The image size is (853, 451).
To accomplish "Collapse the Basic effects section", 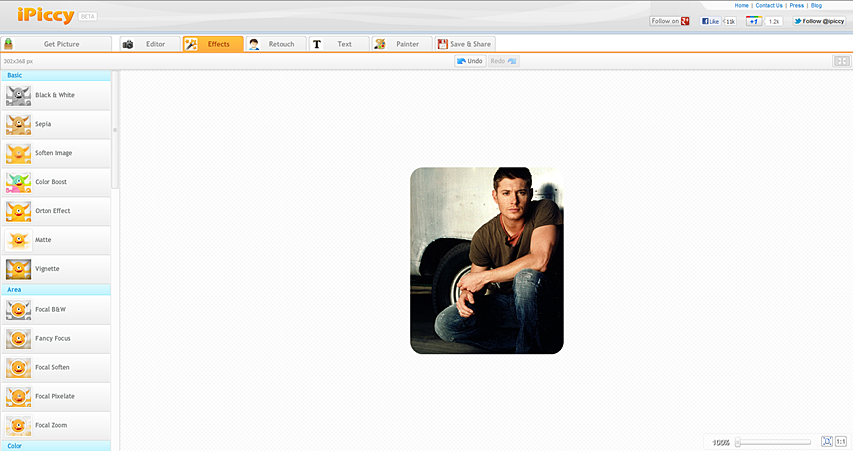I will click(x=56, y=75).
